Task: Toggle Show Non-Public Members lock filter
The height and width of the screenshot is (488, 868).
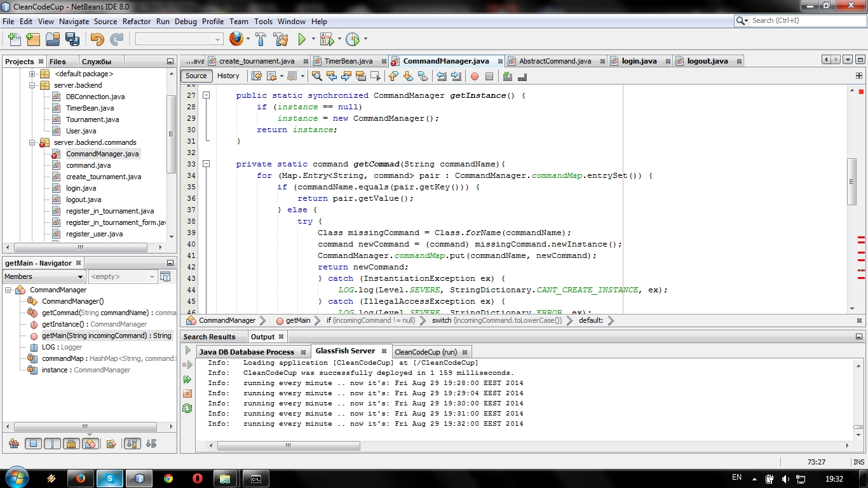Action: [71, 444]
